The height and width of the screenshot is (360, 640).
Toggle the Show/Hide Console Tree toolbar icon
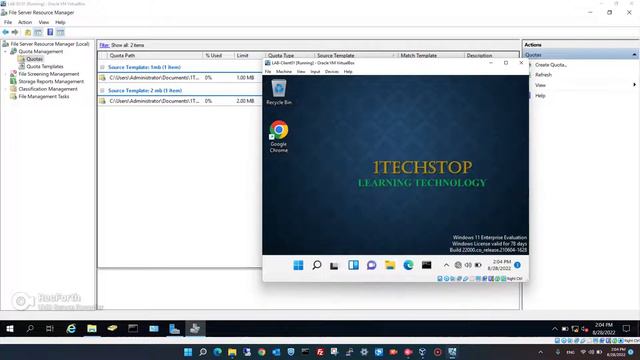(x=38, y=32)
